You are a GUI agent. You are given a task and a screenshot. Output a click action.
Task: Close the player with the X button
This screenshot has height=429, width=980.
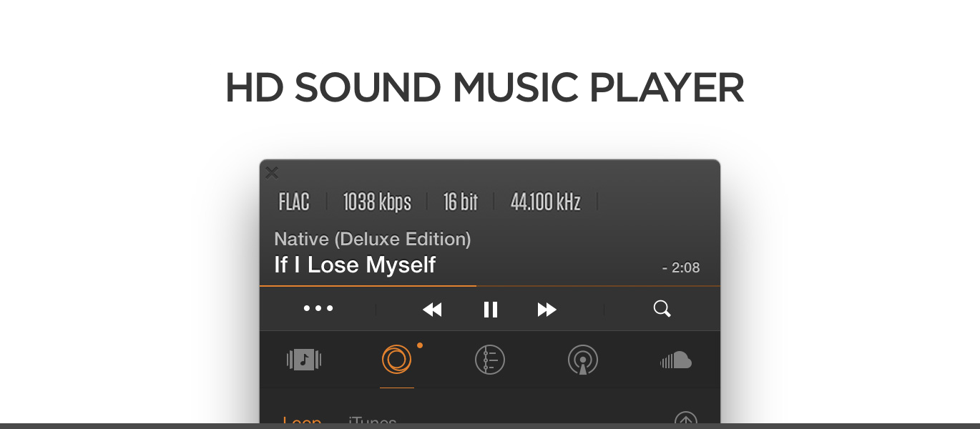(x=272, y=172)
